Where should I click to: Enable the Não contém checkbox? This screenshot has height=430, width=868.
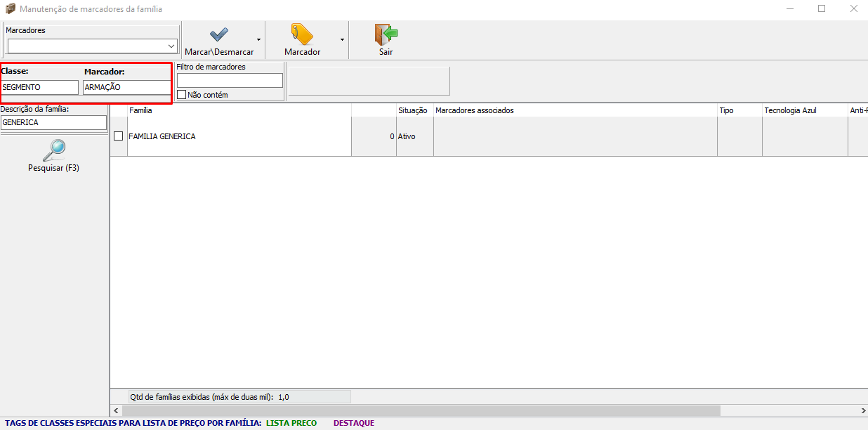coord(182,95)
